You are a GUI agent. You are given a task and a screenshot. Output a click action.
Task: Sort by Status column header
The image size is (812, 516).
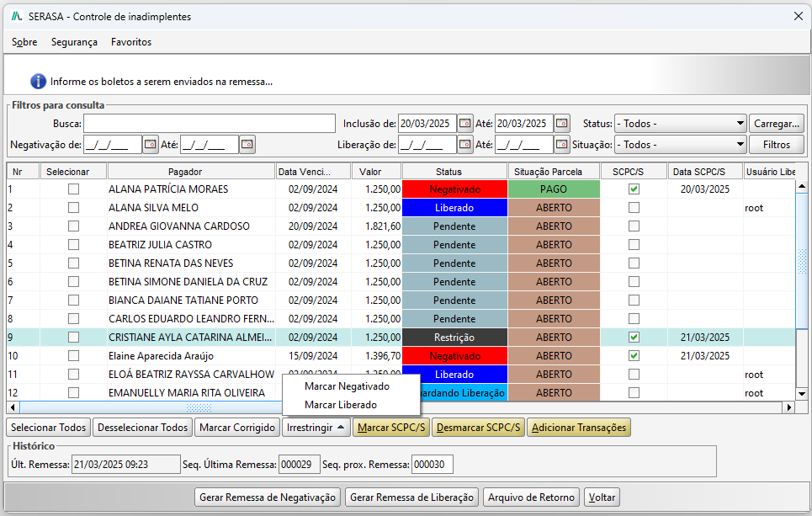tap(454, 172)
